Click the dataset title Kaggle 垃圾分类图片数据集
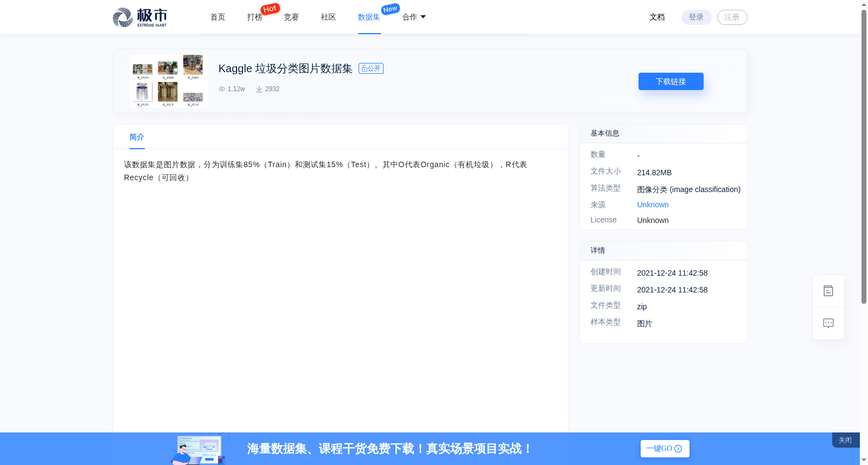Screen dimensions: 868x465 coord(285,68)
